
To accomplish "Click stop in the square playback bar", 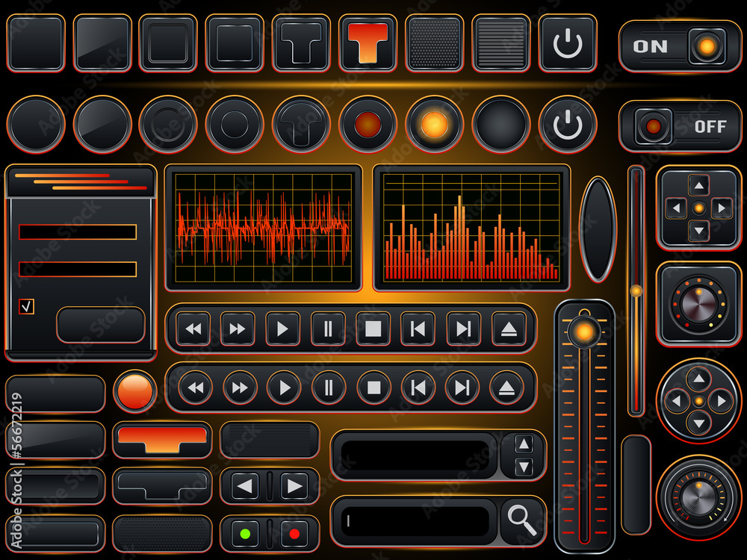I will click(x=373, y=329).
